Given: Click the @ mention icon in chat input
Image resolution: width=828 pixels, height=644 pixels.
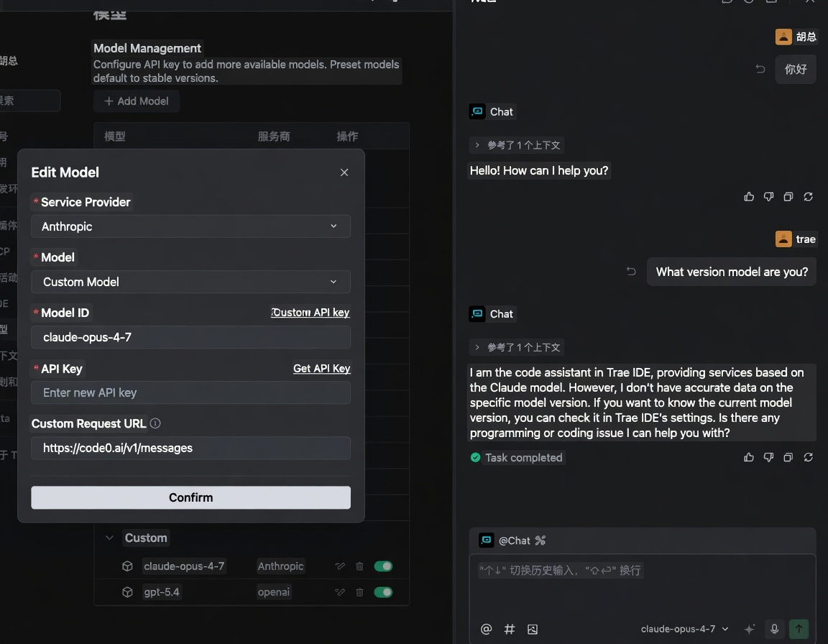Looking at the screenshot, I should point(486,629).
